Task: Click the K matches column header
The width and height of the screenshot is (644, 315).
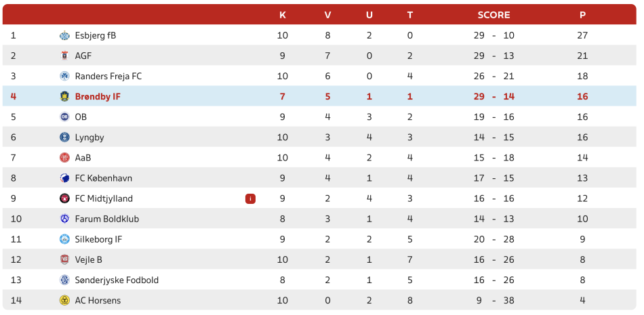Action: tap(283, 15)
